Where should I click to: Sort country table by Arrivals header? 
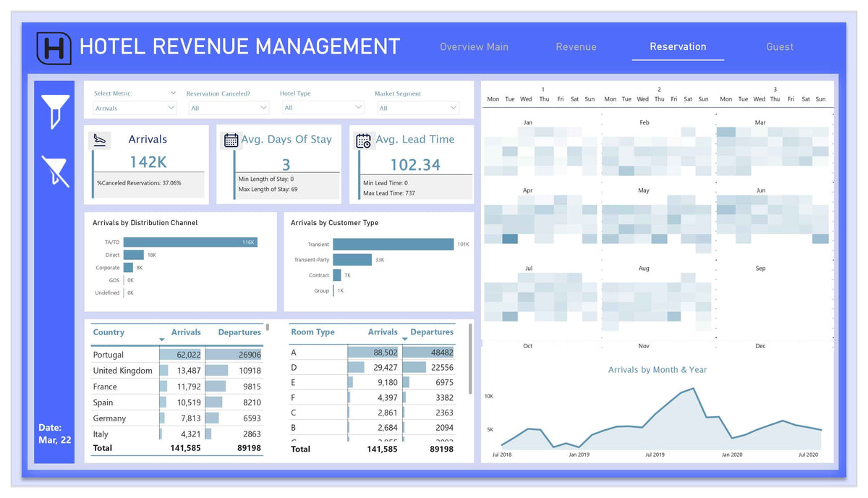pos(186,332)
